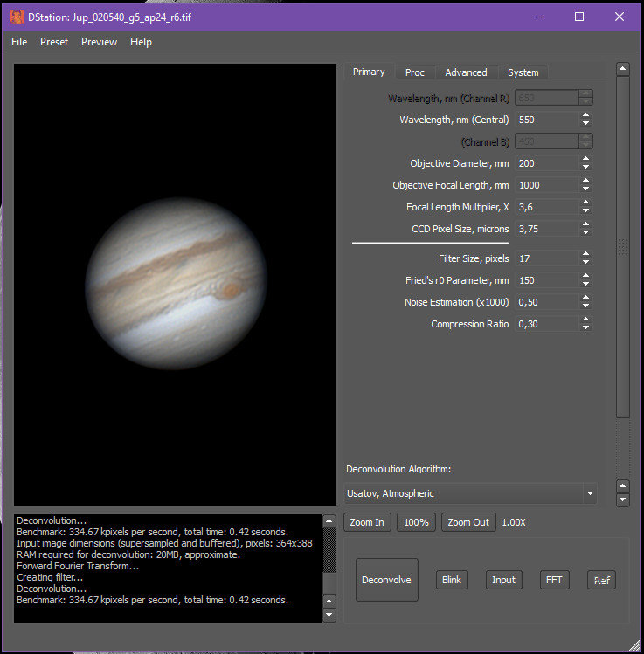This screenshot has width=644, height=654.
Task: Increase Focal Length Multiplier with up arrow
Action: click(586, 203)
